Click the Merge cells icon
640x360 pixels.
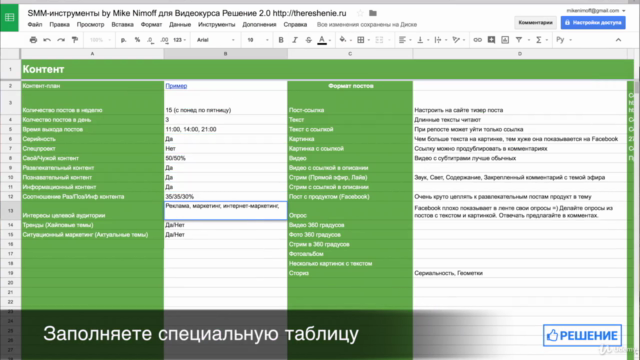click(x=379, y=40)
